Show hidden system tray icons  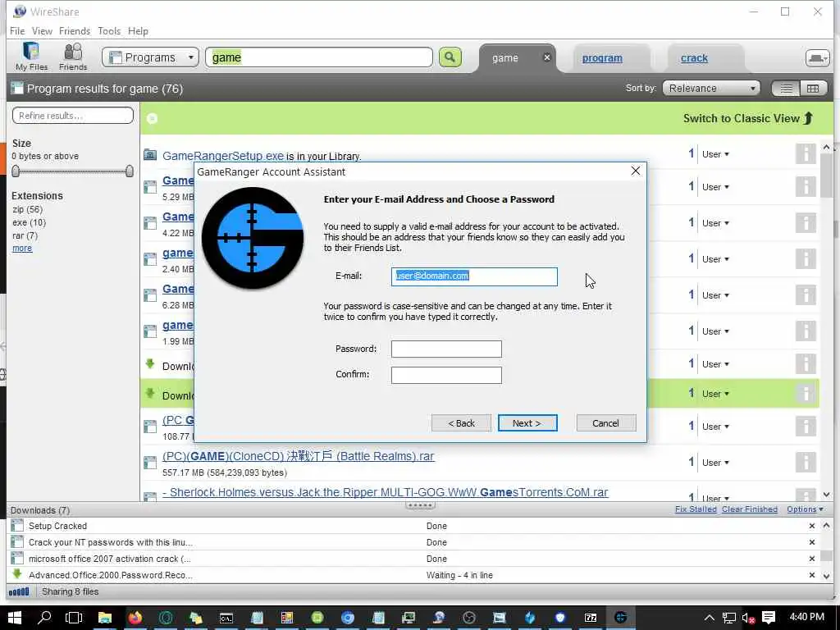[709, 618]
